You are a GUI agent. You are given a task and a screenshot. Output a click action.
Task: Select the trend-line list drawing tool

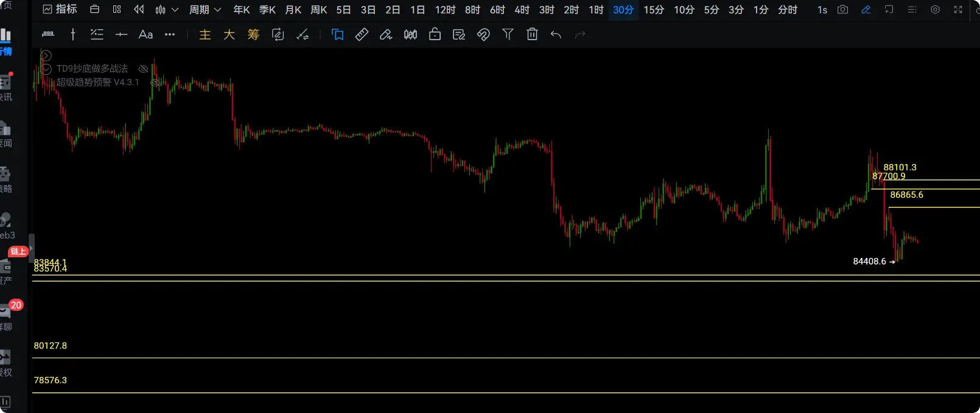(x=97, y=35)
